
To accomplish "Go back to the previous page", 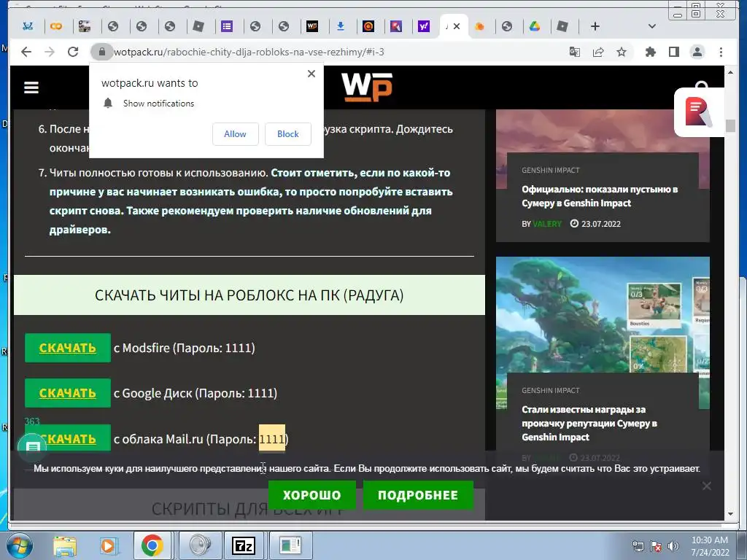I will pyautogui.click(x=26, y=52).
